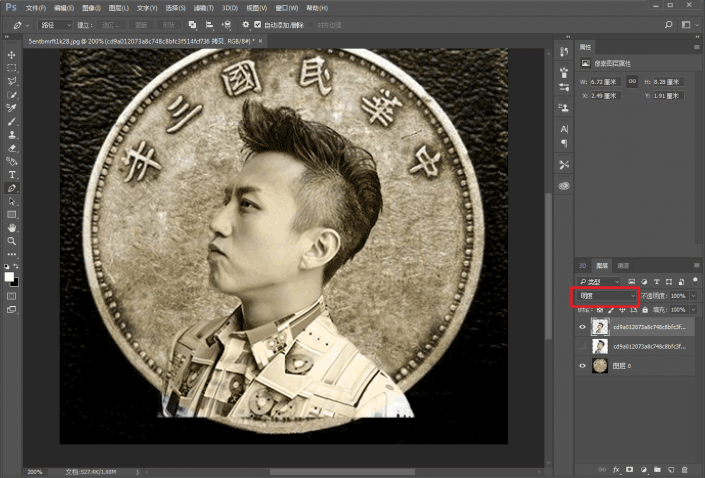Viewport: 705px width, 478px height.
Task: Delete layer with trash icon
Action: tap(685, 469)
